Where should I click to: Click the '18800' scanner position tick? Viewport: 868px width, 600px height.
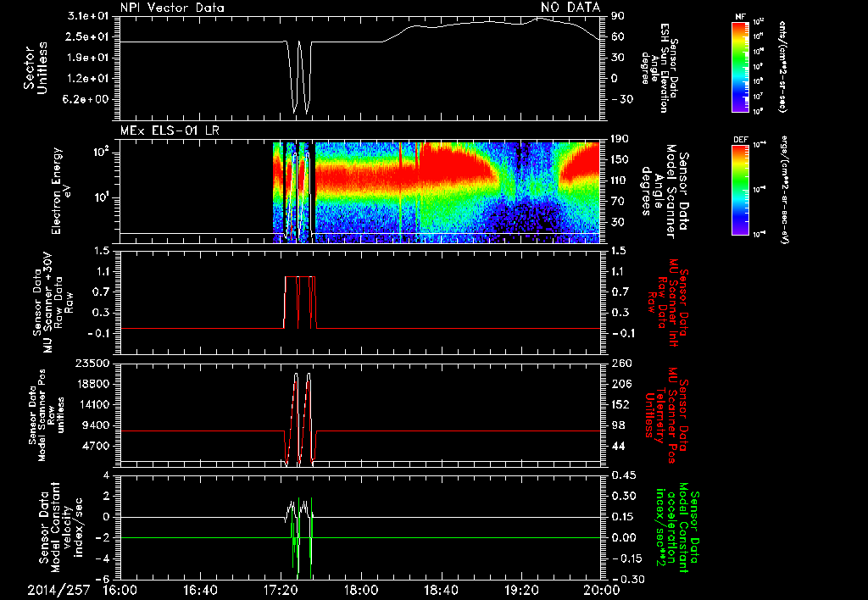click(92, 384)
